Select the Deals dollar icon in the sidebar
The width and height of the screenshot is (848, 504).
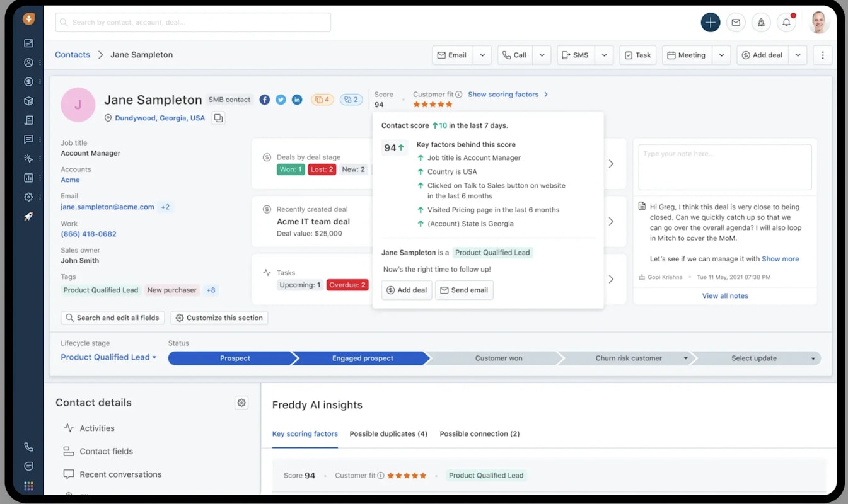28,81
